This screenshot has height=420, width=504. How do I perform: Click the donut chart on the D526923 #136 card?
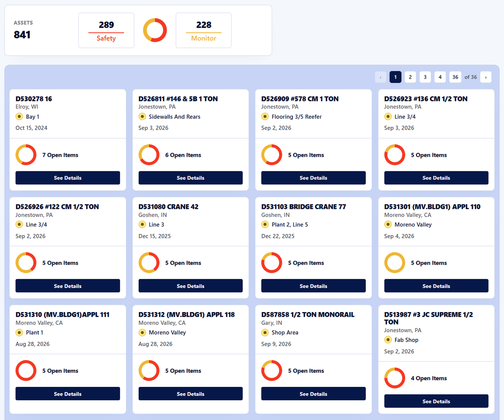[395, 155]
